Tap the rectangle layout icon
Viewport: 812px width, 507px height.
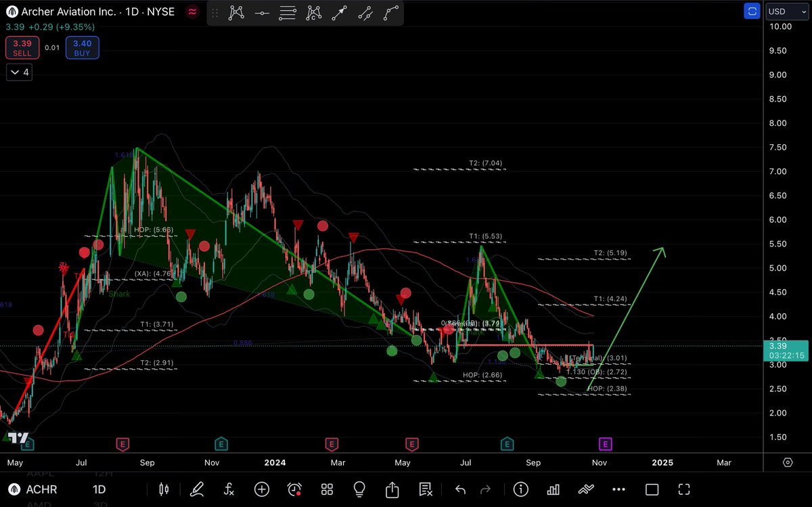click(652, 489)
